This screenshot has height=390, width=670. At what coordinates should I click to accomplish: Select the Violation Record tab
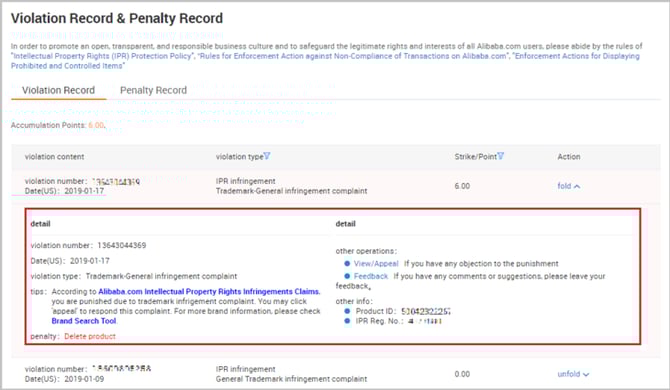click(x=59, y=91)
